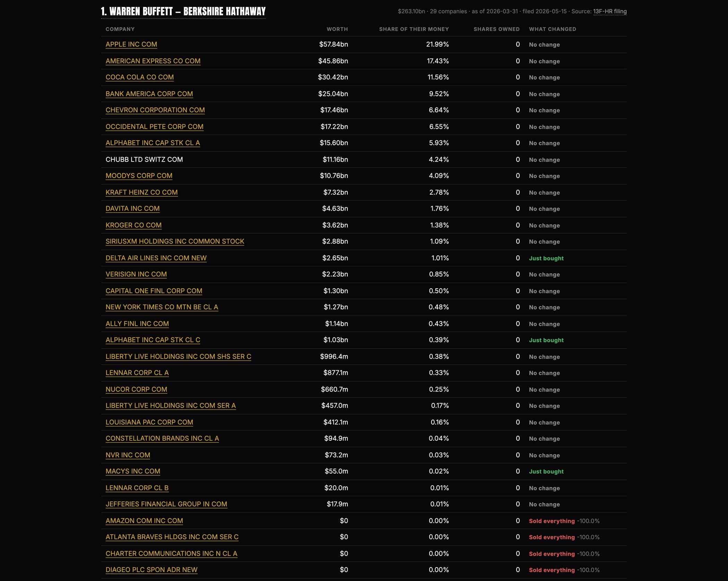The width and height of the screenshot is (728, 581).
Task: Open the LENNAR CORP CL A link
Action: pyautogui.click(x=137, y=373)
